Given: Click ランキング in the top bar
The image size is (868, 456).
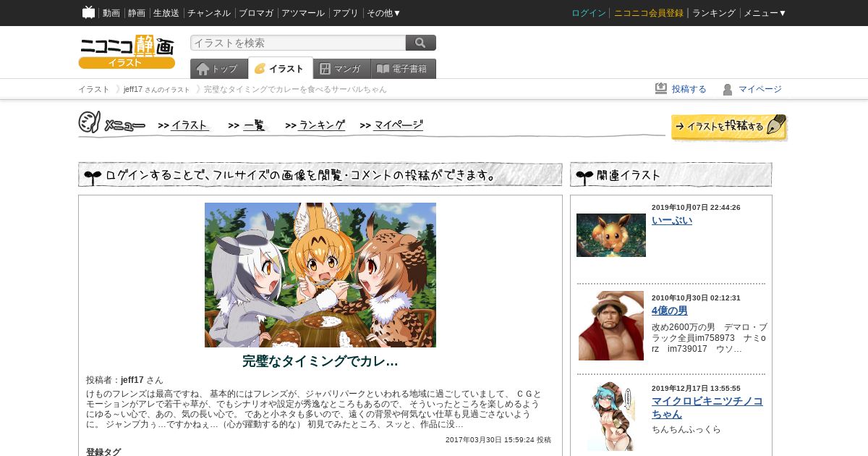Looking at the screenshot, I should pos(714,13).
